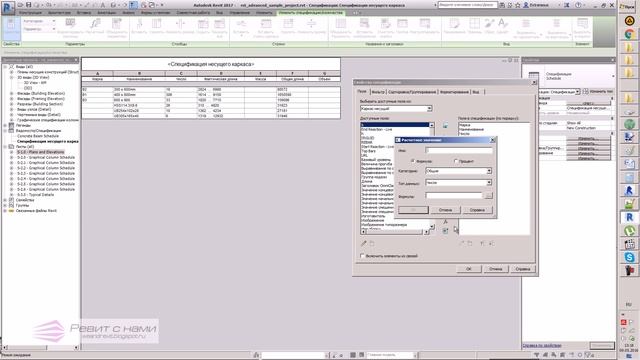Screen dimensions: 640x360
Task: Click the Revit R icon in taskbar
Action: click(629, 217)
